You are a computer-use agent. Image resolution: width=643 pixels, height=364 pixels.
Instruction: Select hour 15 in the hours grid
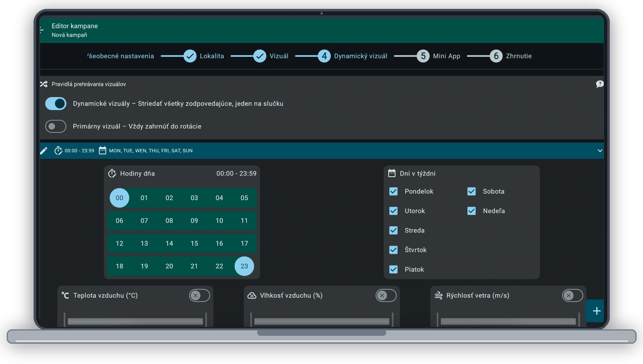click(x=194, y=243)
